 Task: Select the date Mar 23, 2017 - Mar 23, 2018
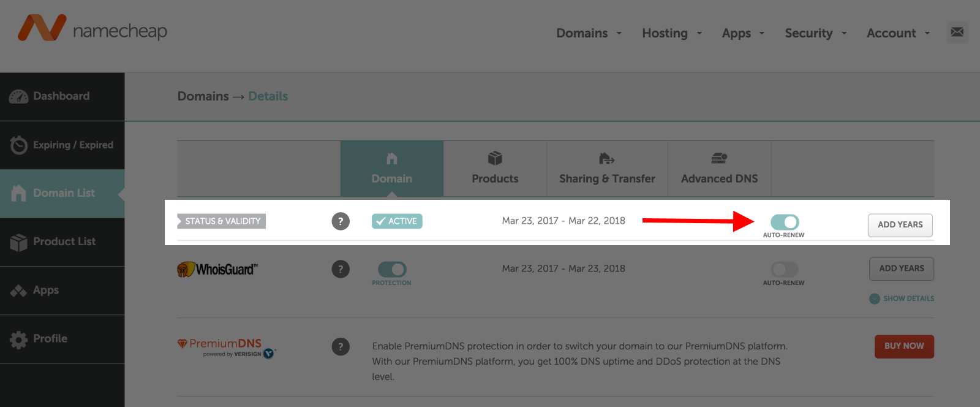click(x=563, y=268)
